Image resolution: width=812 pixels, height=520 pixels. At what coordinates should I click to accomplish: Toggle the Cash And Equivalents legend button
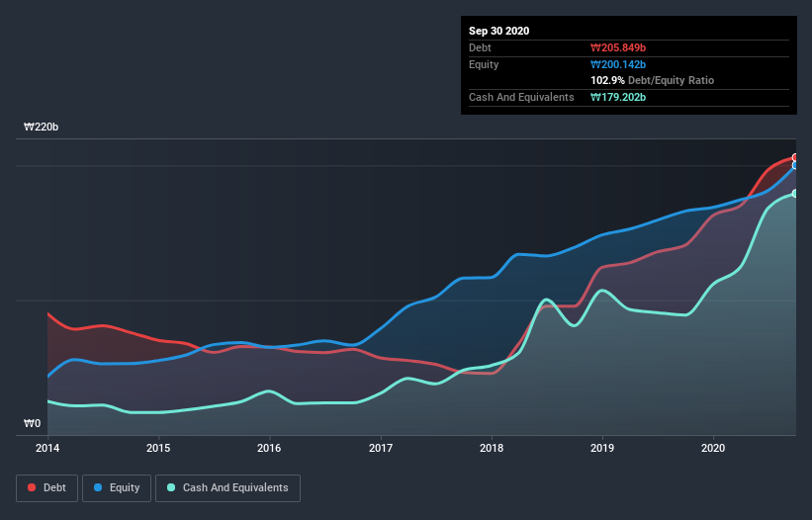click(227, 488)
